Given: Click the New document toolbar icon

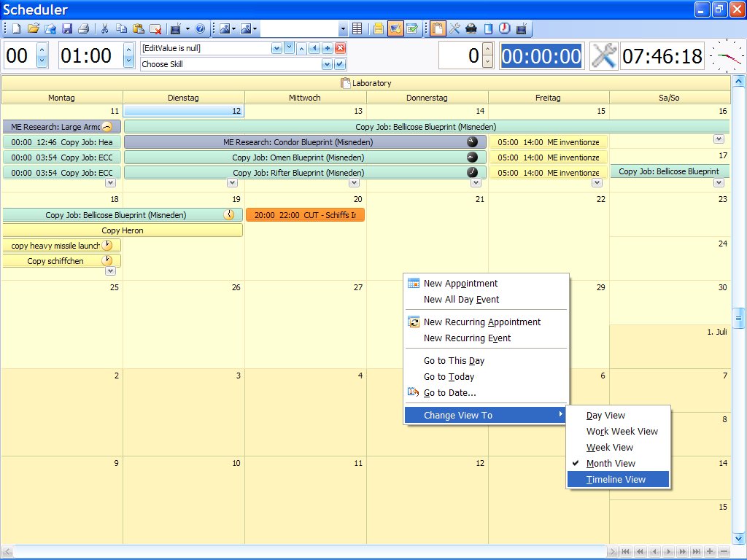Looking at the screenshot, I should [17, 29].
